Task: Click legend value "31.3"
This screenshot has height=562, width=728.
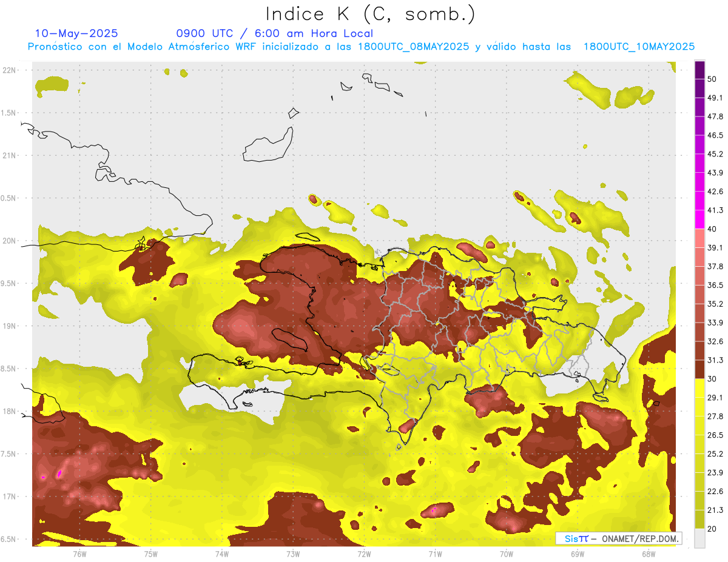Action: pyautogui.click(x=715, y=360)
